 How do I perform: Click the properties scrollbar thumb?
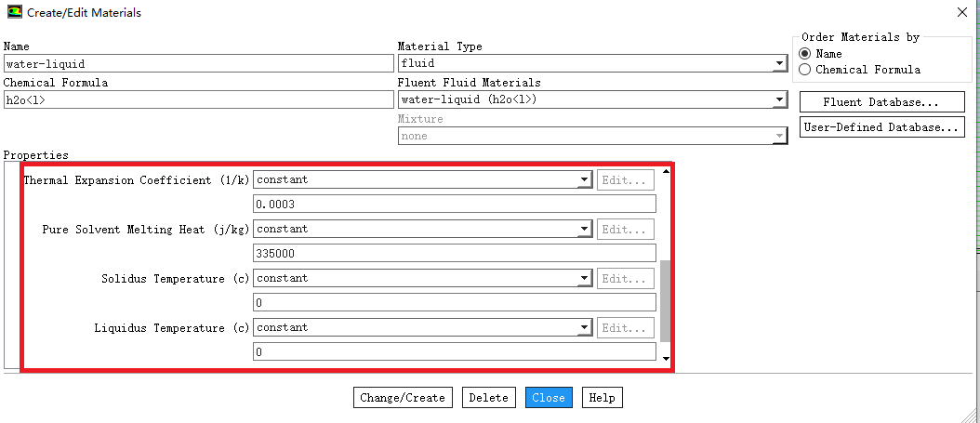(665, 301)
